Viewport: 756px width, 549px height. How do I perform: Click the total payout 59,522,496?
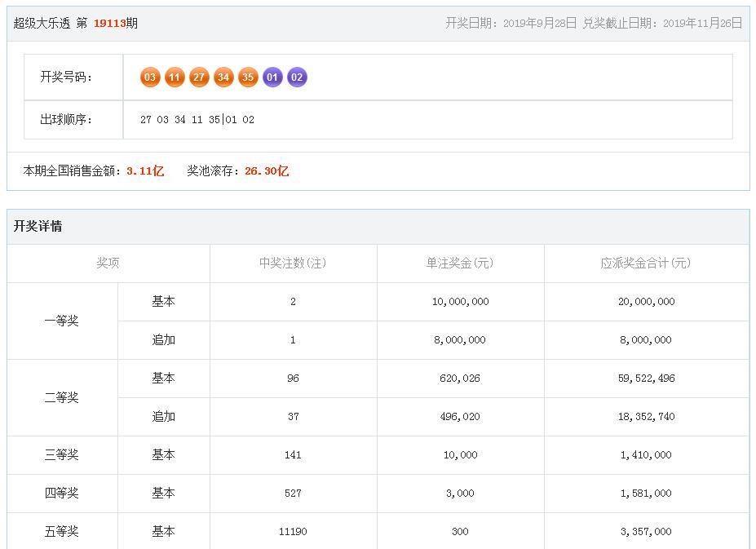[647, 379]
